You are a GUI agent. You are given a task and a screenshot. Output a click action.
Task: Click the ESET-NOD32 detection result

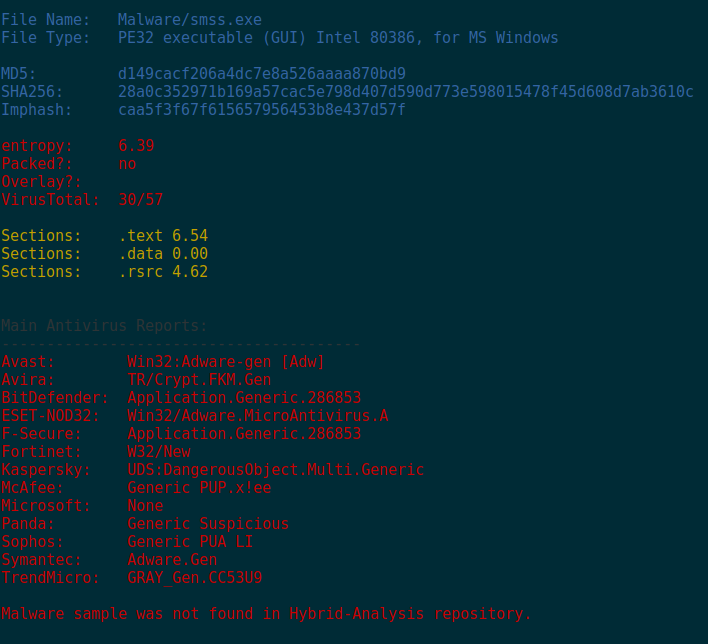(x=258, y=416)
